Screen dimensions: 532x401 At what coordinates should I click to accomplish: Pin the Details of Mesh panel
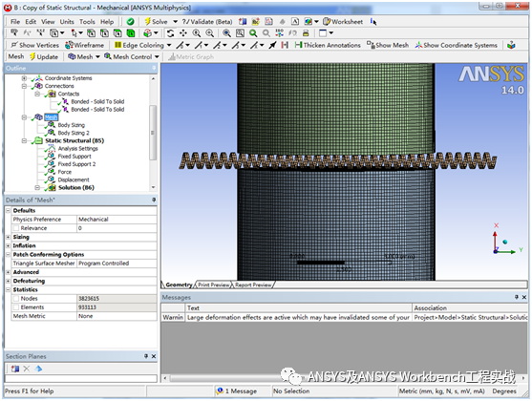(x=154, y=200)
